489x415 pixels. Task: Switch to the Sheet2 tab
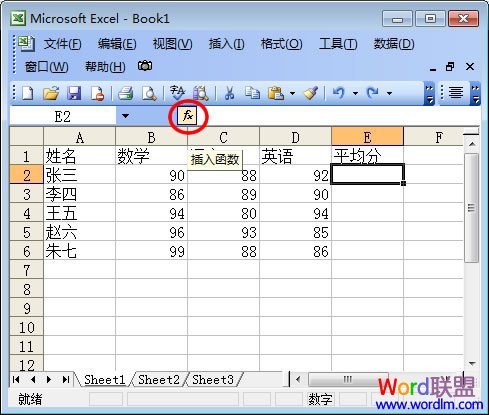point(159,380)
